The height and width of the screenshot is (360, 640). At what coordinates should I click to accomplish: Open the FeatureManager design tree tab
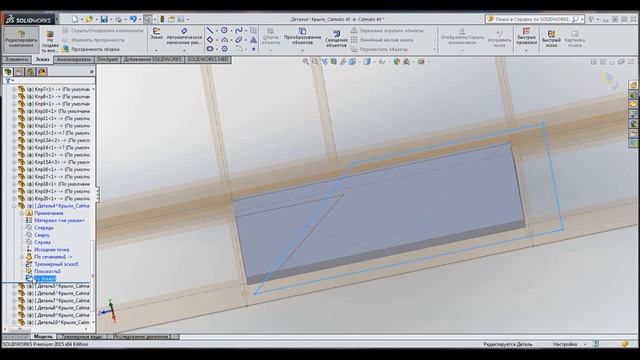[x=8, y=72]
